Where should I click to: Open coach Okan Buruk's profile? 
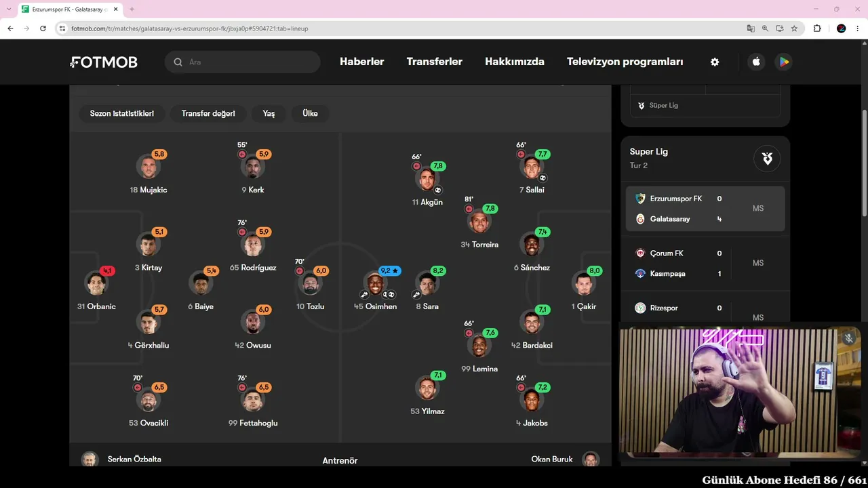tap(566, 460)
